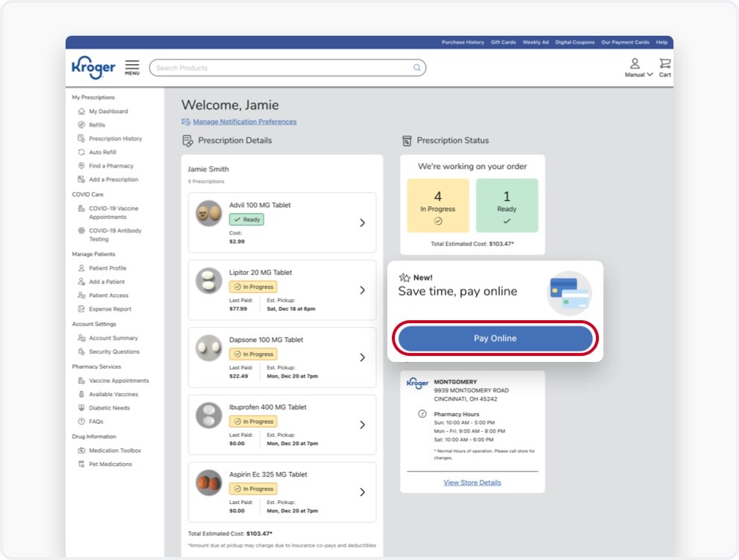Expand Aspirin Ec 325 MG Tablet chevron
Viewport: 739px width, 560px height.
(363, 492)
